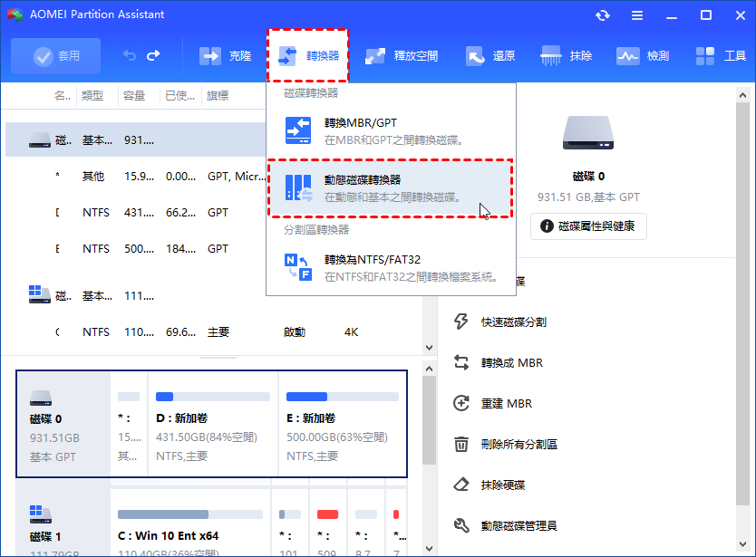
Task: Click the 快速磁碟分割 quick partition option
Action: click(513, 322)
